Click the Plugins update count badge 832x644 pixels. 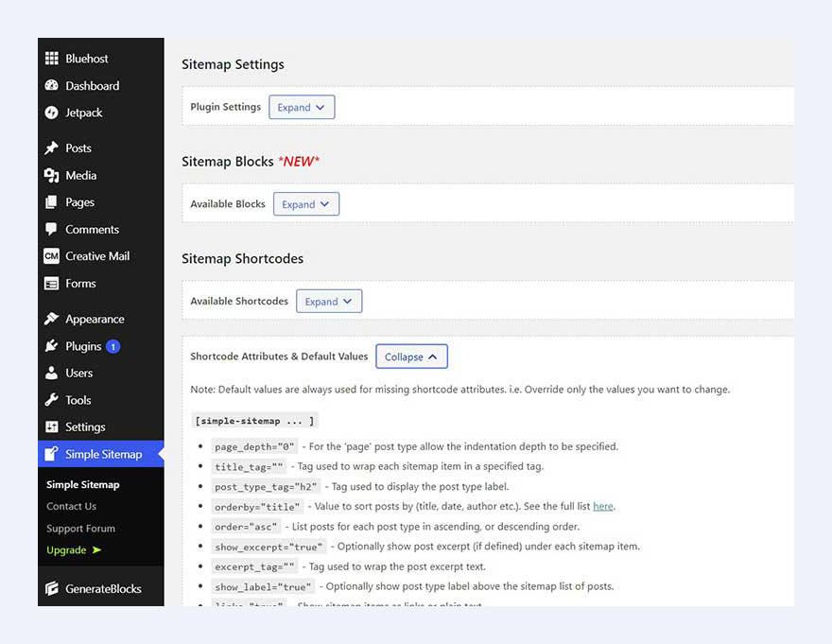coord(113,347)
